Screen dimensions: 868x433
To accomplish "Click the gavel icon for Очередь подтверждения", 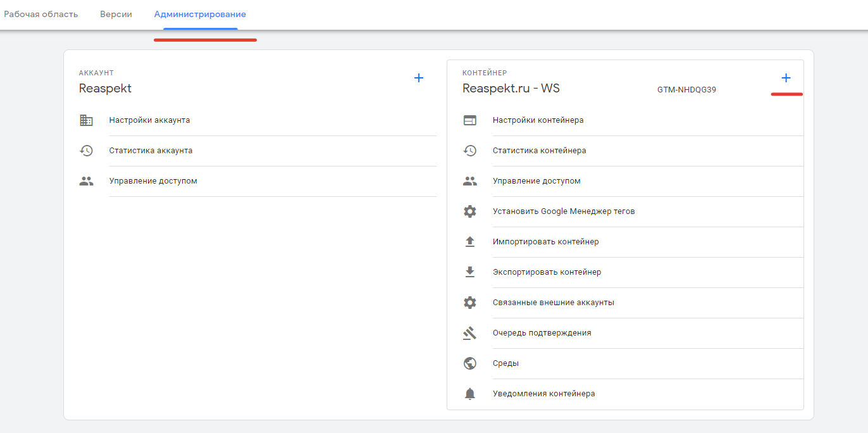I will point(469,333).
